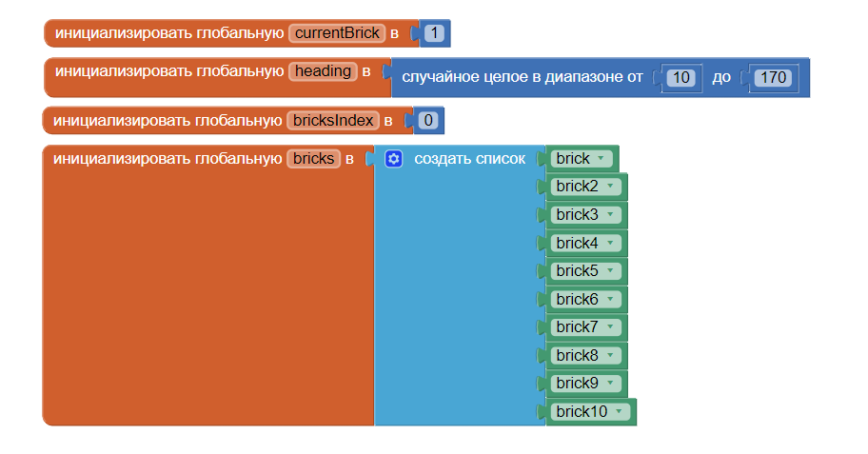Expand the brick3 dropdown arrow
Screen dimensions: 868x454
[x=608, y=215]
